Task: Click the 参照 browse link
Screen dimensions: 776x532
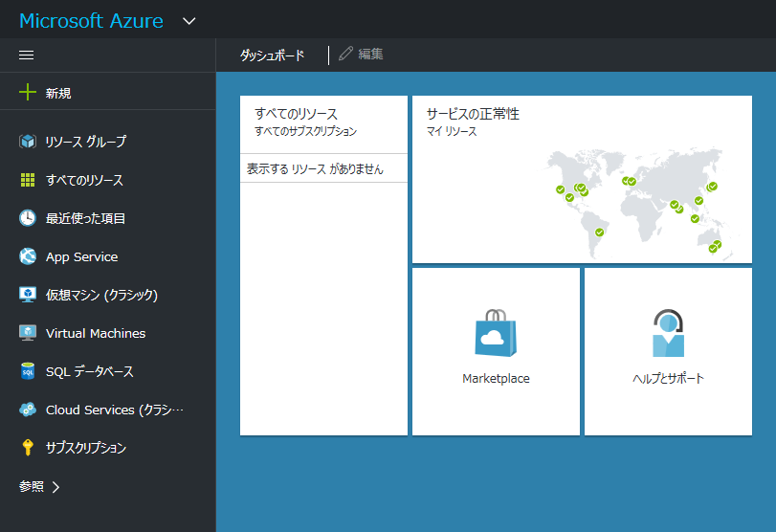Action: tap(32, 486)
